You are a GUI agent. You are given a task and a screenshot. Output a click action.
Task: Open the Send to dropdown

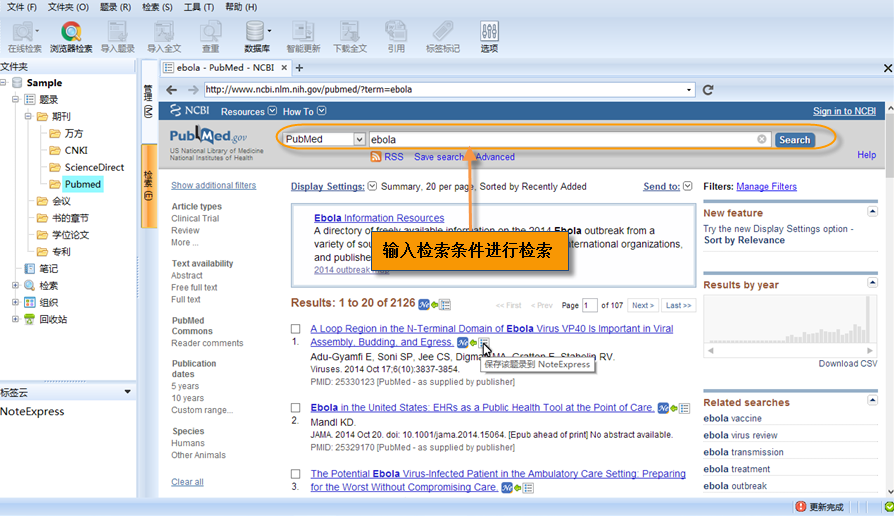pyautogui.click(x=688, y=186)
